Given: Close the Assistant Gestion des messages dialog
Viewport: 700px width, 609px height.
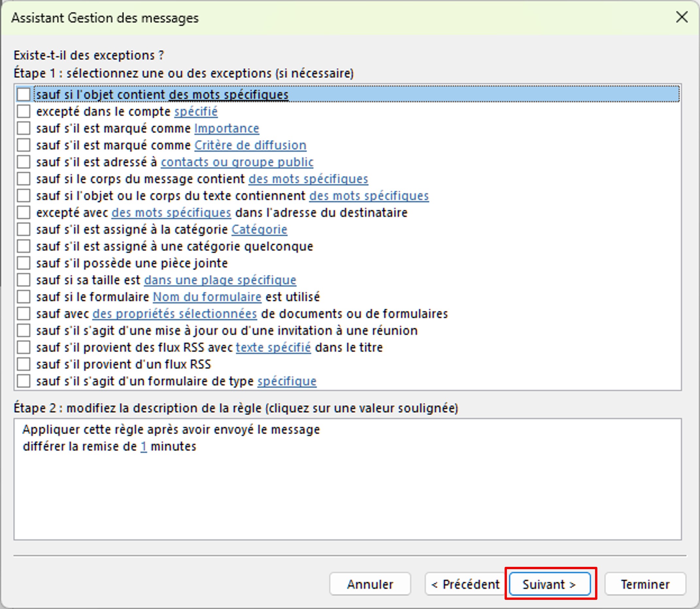Looking at the screenshot, I should pos(682,17).
